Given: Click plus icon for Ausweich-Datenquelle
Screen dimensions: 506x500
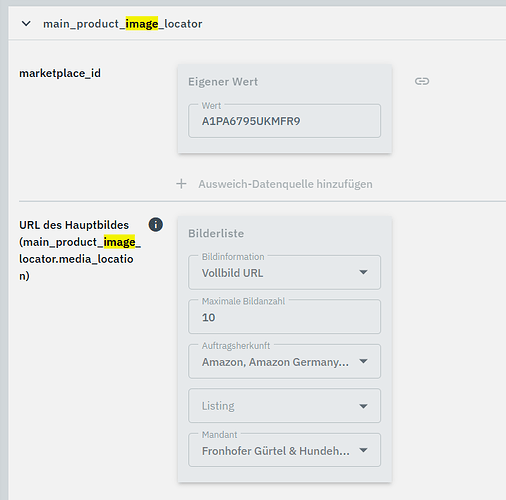Looking at the screenshot, I should pyautogui.click(x=181, y=184).
